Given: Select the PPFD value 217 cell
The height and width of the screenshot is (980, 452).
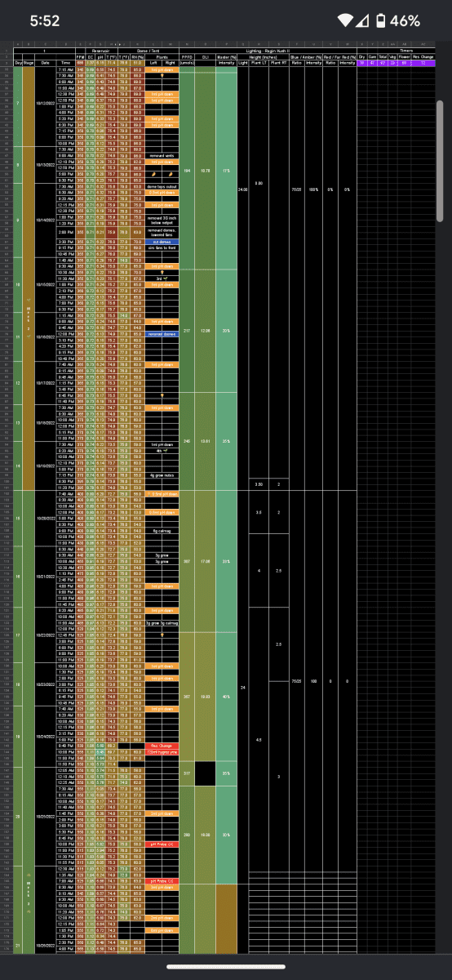Looking at the screenshot, I should click(x=188, y=331).
